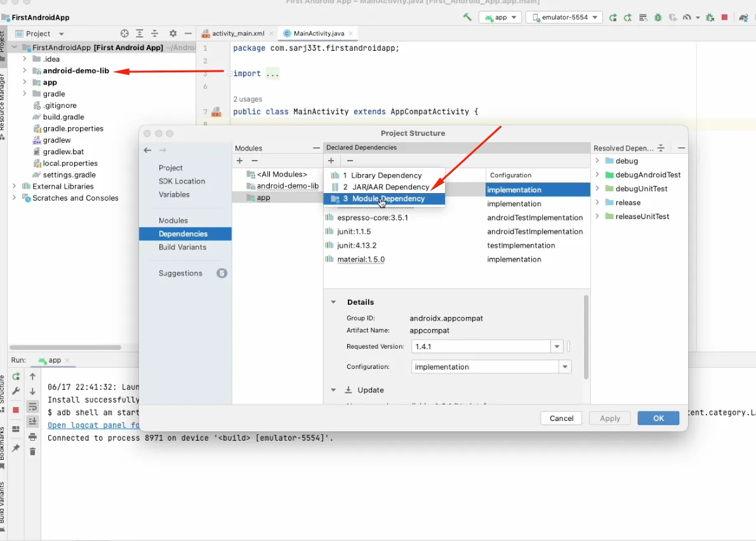Select Build Variants in dialog sidebar
Screen dimensions: 756x541
pyautogui.click(x=182, y=248)
